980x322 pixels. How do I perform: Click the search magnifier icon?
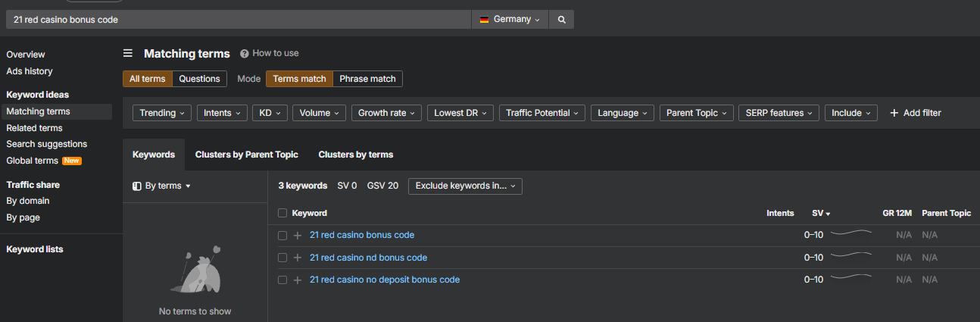(561, 20)
